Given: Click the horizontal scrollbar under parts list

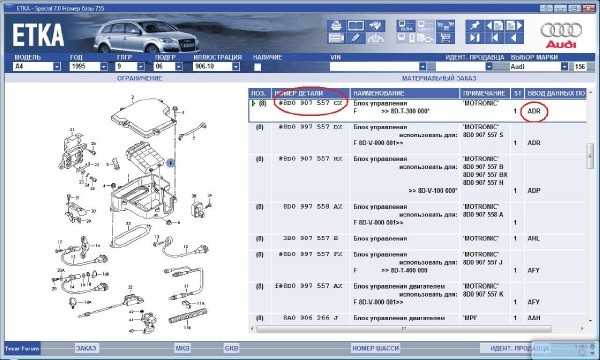Looking at the screenshot, I should (404, 329).
